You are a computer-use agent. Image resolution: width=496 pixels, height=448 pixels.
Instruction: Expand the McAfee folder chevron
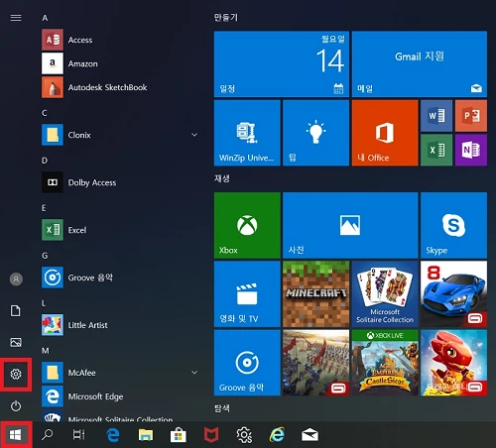pyautogui.click(x=194, y=373)
